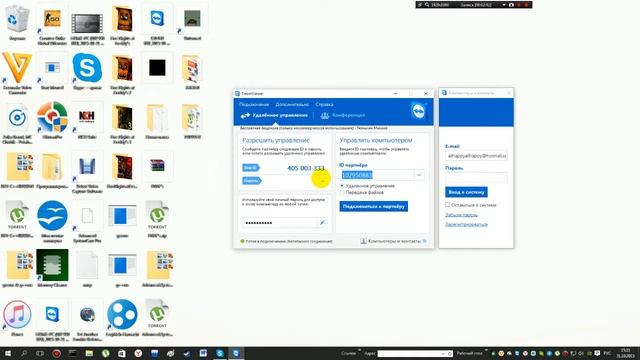Click the taskbar clock and date
The height and width of the screenshot is (360, 640).
tap(625, 353)
